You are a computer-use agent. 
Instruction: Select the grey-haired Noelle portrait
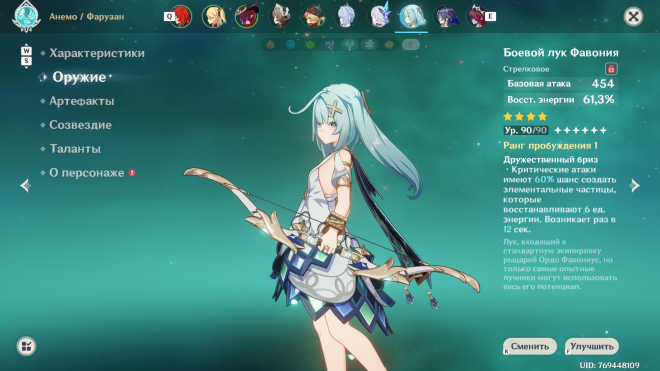click(x=280, y=16)
